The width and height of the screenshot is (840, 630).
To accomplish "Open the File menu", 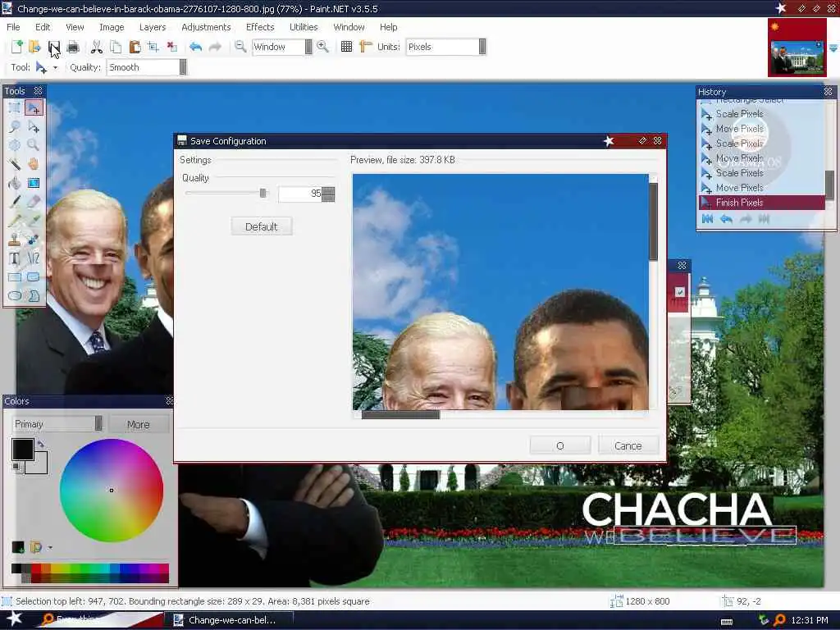I will (13, 27).
